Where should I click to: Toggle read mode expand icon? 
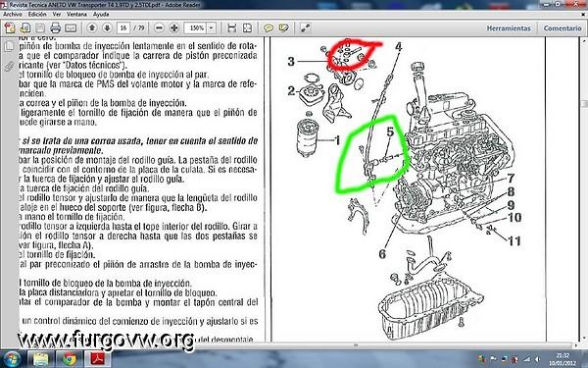click(x=305, y=28)
